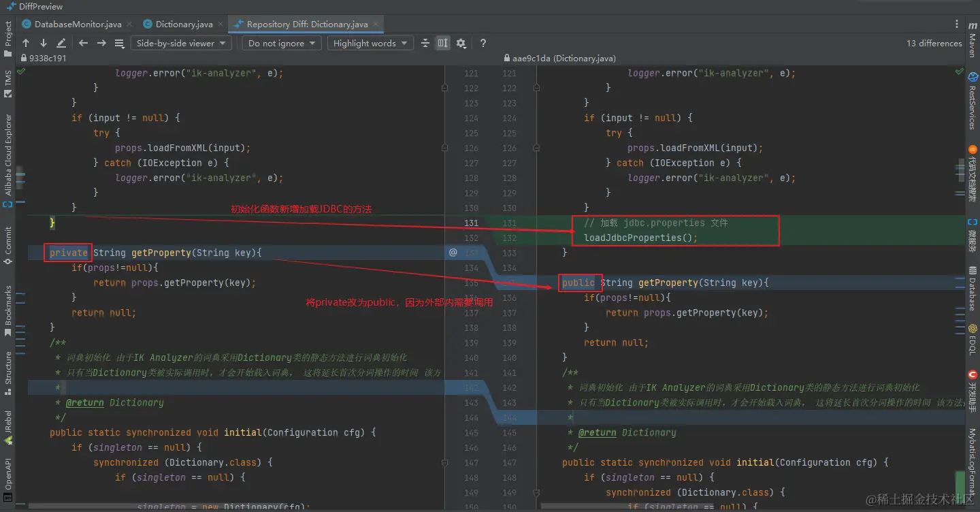Screen dimensions: 980x512
Task: Open the RestServices tool window
Action: tap(973, 101)
